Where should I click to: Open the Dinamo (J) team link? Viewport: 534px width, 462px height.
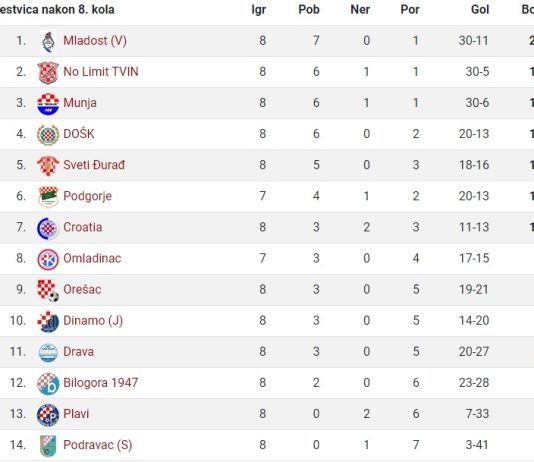[93, 321]
